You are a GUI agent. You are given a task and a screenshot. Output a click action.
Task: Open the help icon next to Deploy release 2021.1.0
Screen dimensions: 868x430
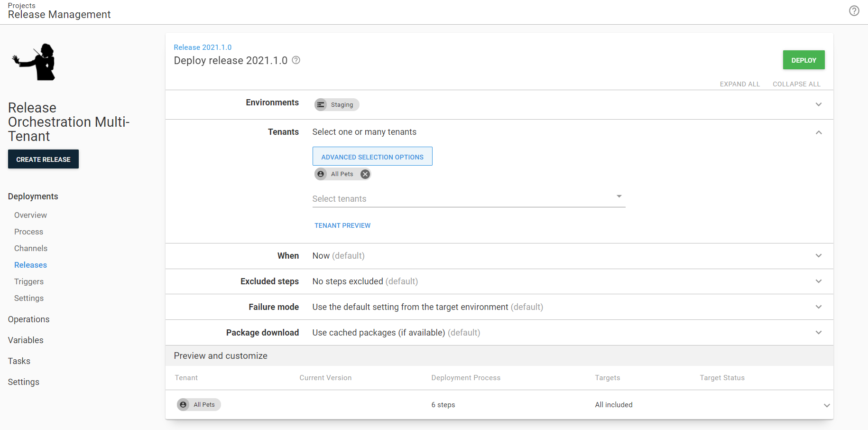(295, 60)
